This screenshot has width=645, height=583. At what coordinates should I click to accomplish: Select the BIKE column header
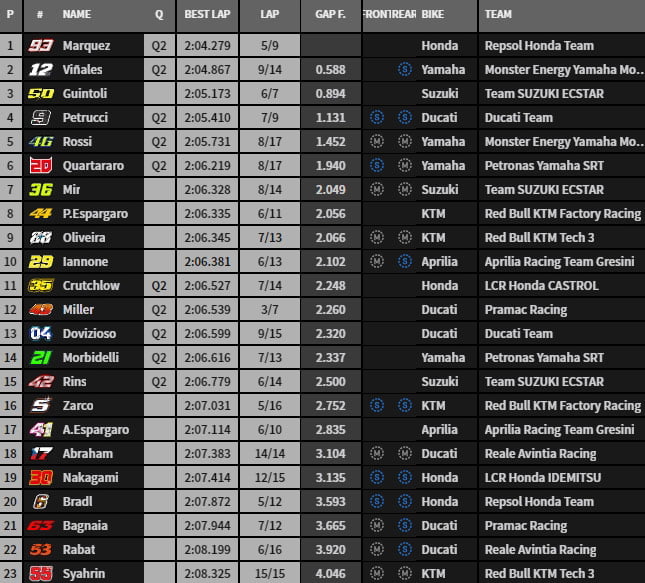point(433,15)
